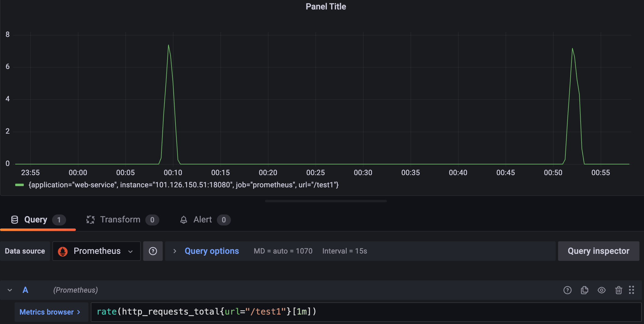Collapse query A row with chevron

pyautogui.click(x=10, y=290)
